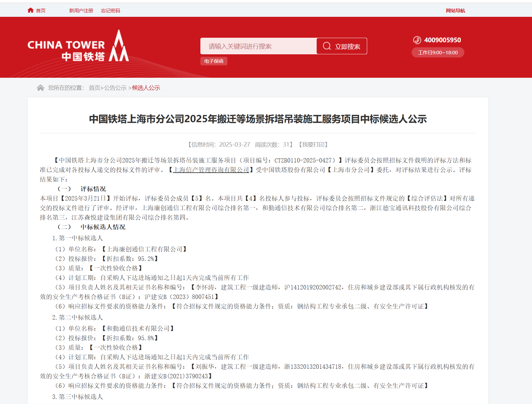
Task: Go to 公告公示 in the breadcrumb
Action: pyautogui.click(x=115, y=88)
